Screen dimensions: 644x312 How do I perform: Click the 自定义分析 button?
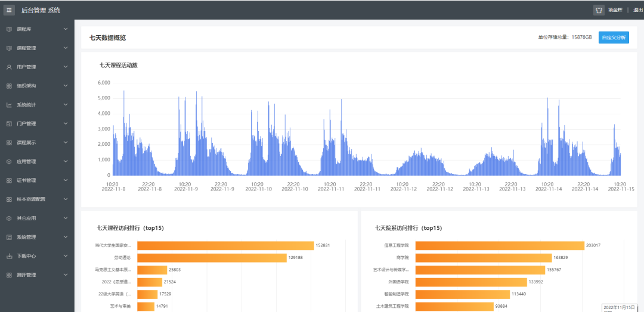(x=614, y=38)
